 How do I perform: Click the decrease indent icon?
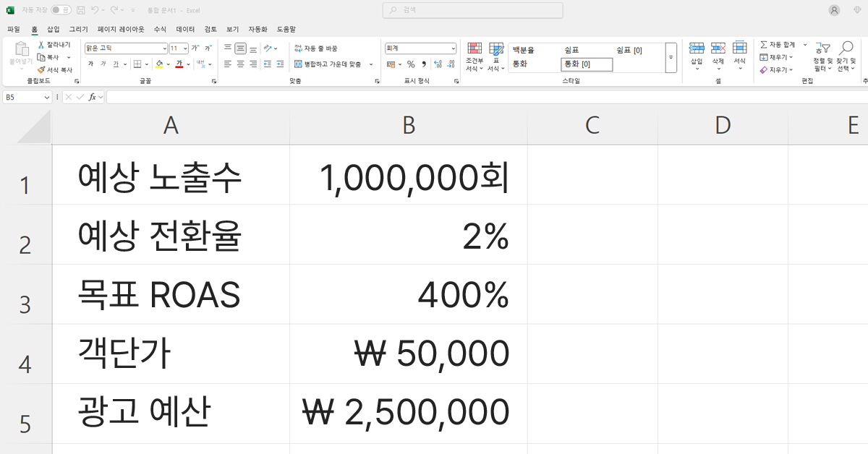pos(268,64)
